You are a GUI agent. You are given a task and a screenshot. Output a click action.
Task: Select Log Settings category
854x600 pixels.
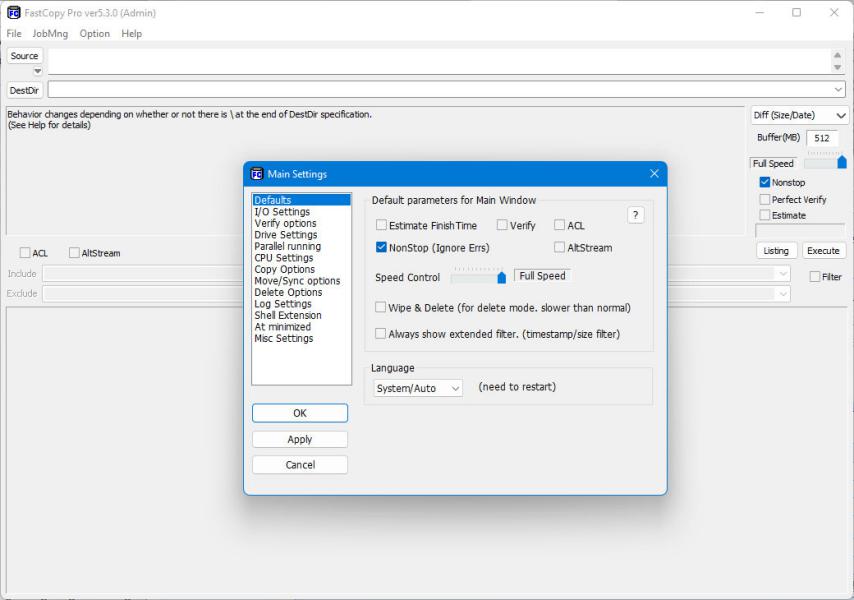point(301,303)
